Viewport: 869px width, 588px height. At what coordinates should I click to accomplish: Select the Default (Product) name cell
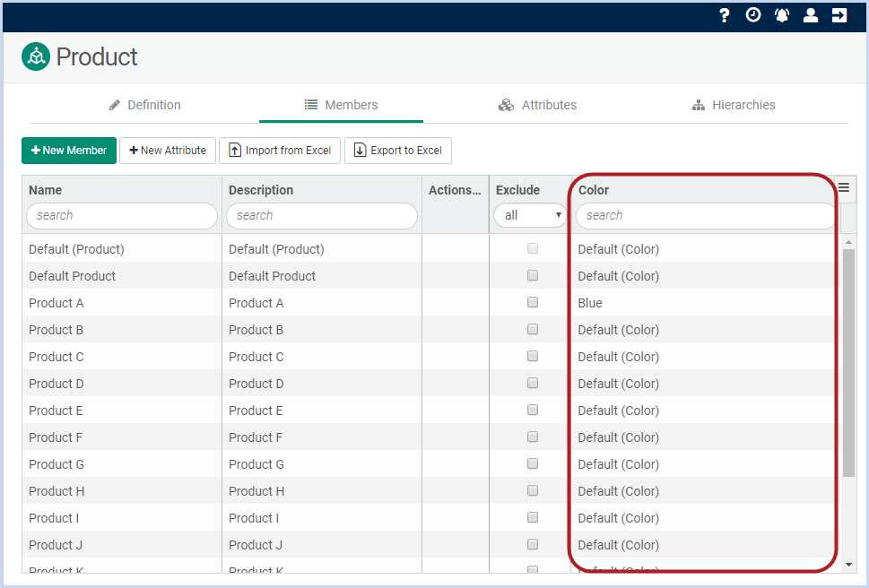[122, 249]
